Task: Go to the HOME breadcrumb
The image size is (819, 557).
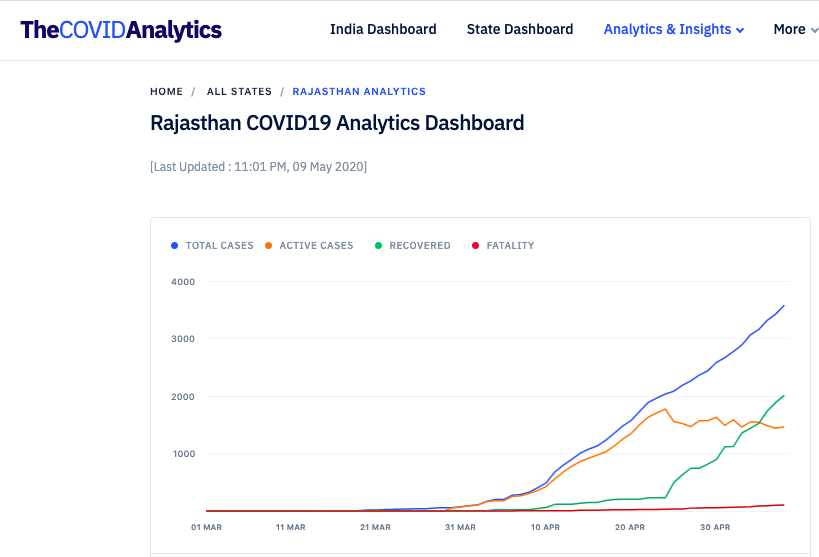Action: [x=167, y=91]
